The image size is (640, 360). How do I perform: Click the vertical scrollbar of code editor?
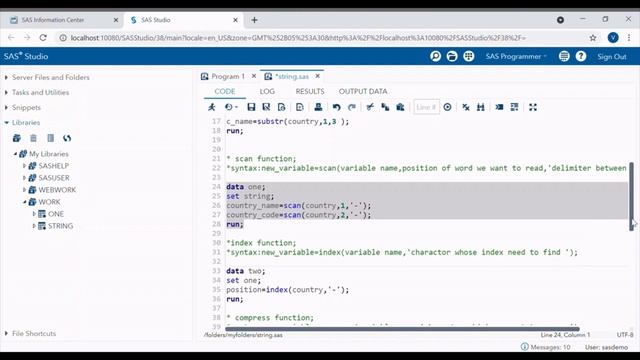631,196
